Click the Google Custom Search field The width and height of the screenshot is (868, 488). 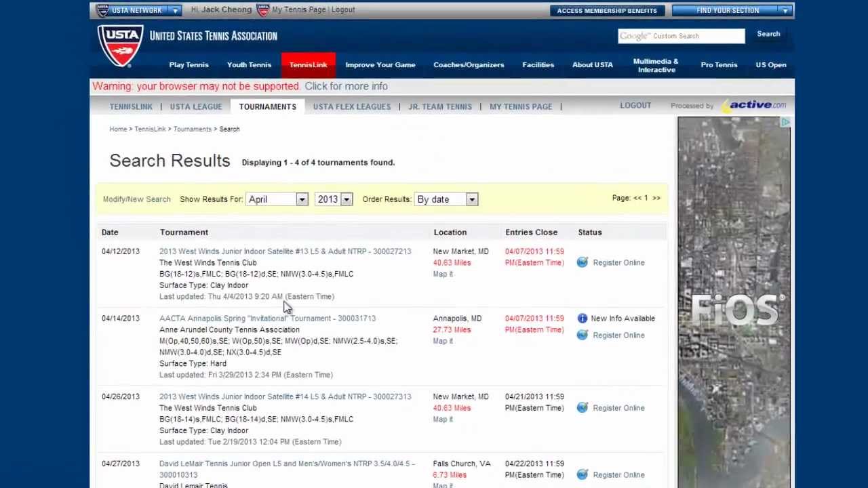point(681,36)
